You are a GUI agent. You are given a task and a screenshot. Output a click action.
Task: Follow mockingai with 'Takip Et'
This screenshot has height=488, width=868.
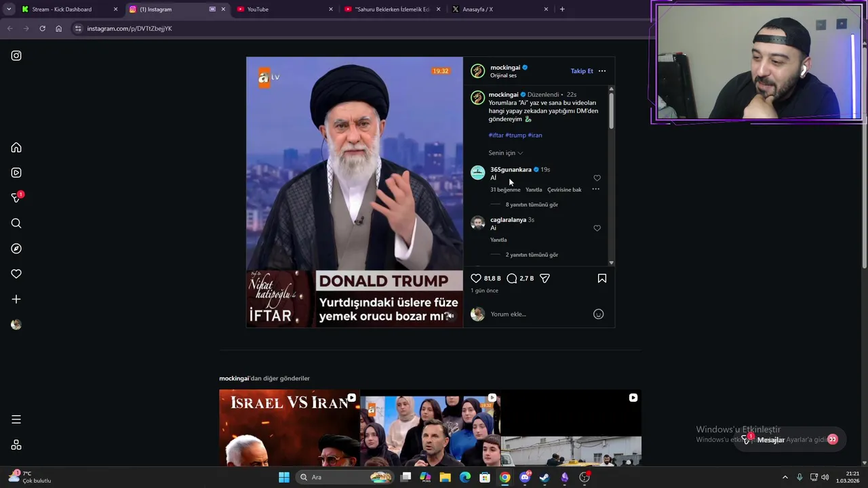(x=582, y=70)
